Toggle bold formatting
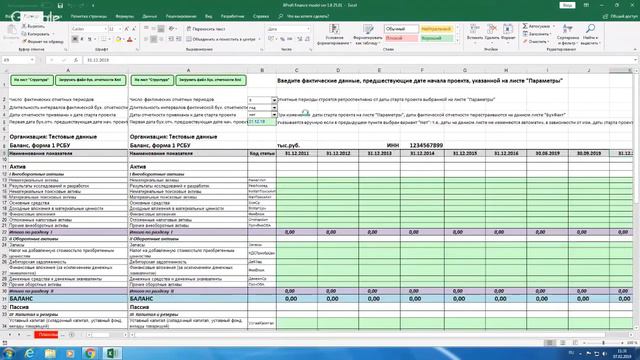Screen dimensions: 640x360 [75, 39]
